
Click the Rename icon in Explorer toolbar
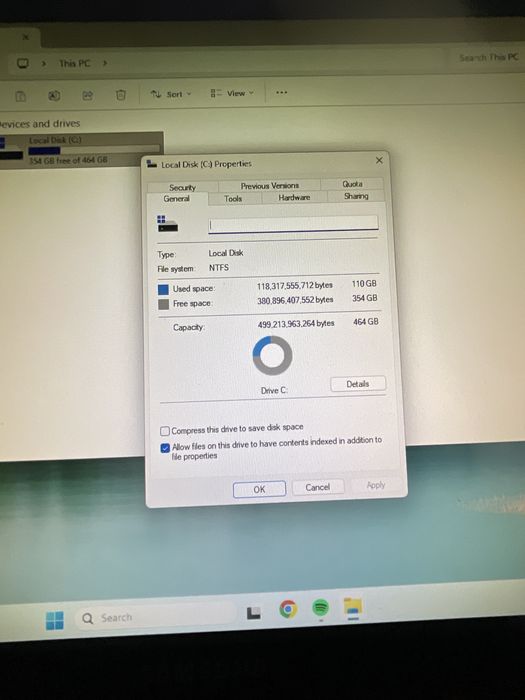click(54, 96)
